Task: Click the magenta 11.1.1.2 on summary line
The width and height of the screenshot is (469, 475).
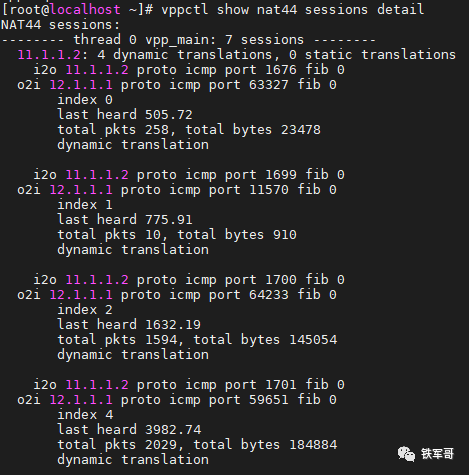Action: (49, 55)
